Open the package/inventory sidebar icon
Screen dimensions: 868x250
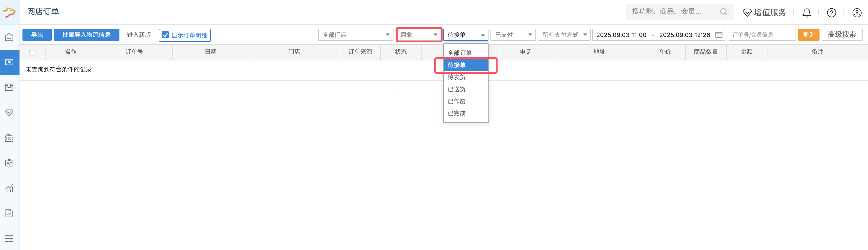click(x=9, y=87)
